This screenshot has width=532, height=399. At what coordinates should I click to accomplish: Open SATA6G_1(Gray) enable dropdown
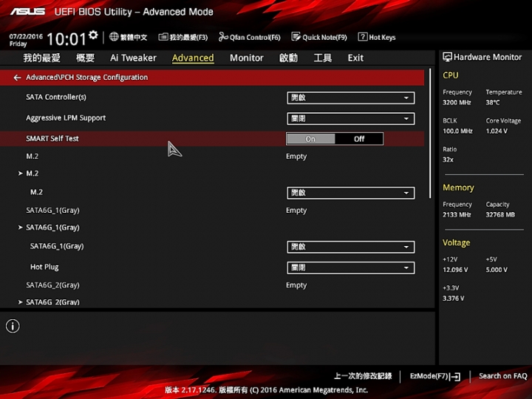350,247
